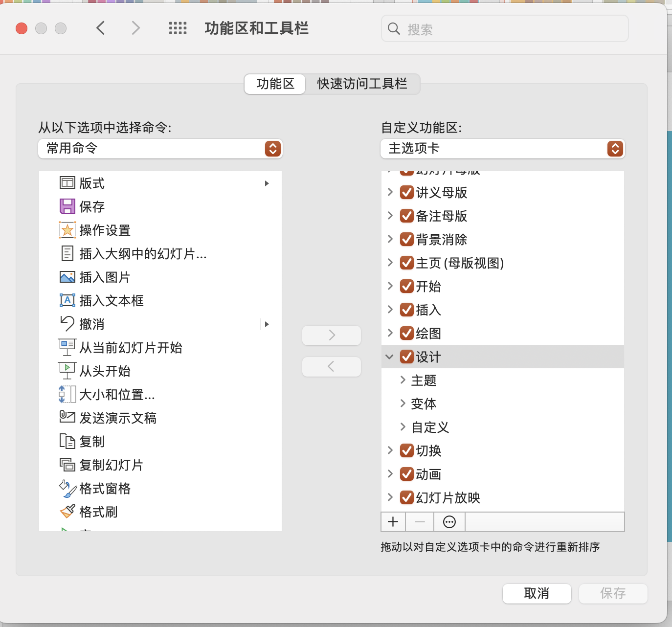Click the 插入文本框 text box icon
Screen dimensions: 672x627
coord(67,300)
